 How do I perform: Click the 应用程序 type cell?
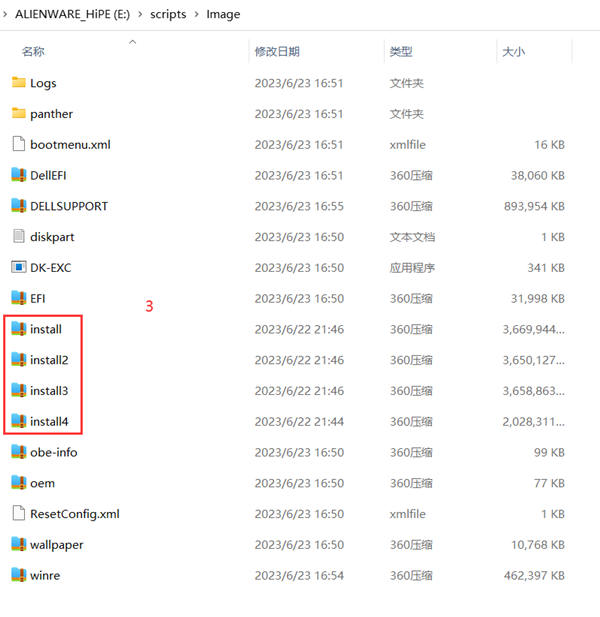[412, 268]
